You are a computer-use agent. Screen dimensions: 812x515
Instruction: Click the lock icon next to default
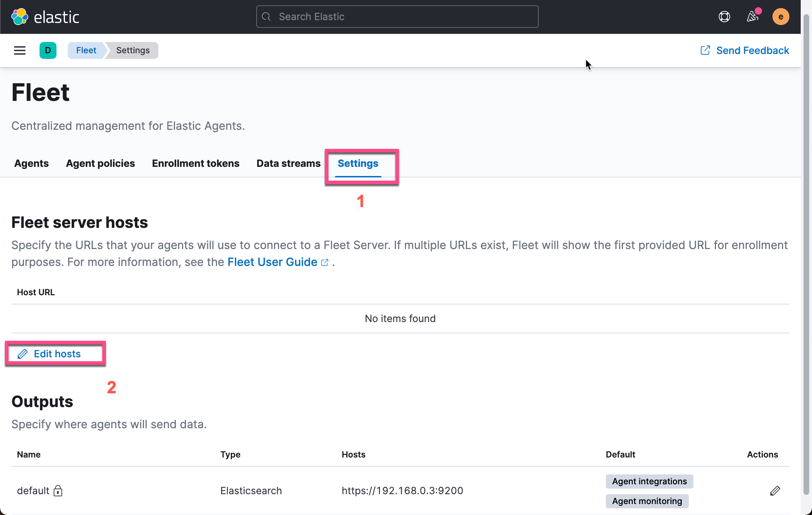point(58,491)
